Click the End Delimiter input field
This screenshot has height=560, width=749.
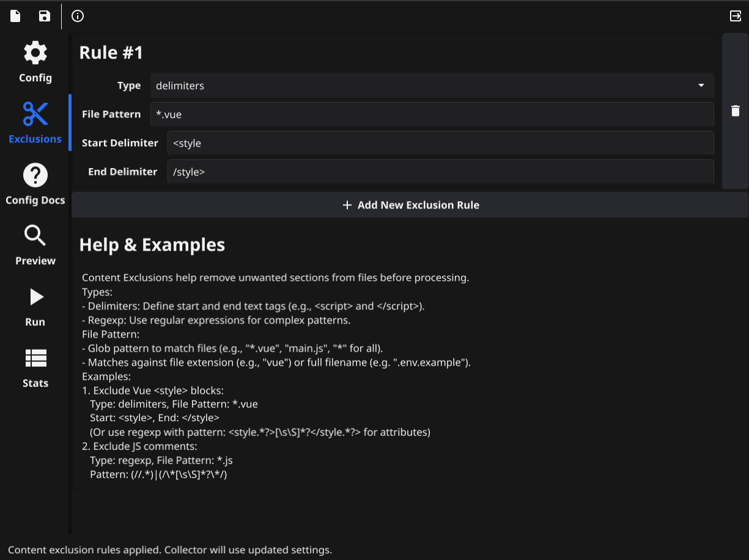pos(440,172)
